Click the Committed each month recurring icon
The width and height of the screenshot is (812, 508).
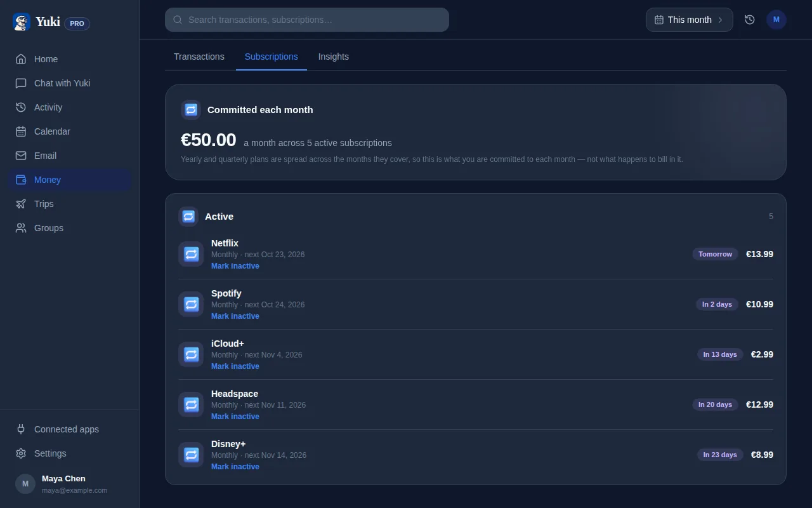tap(191, 110)
